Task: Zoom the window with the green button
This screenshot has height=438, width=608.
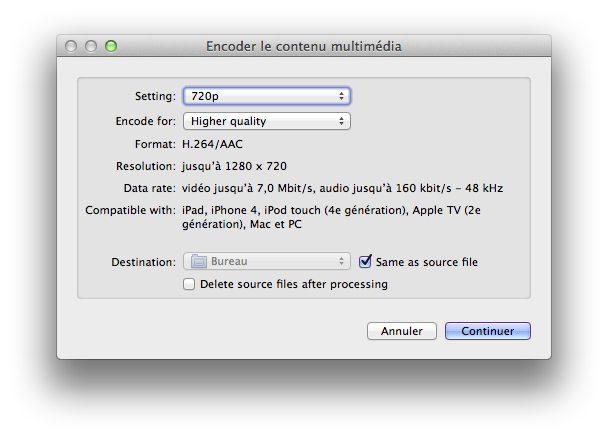Action: [111, 46]
